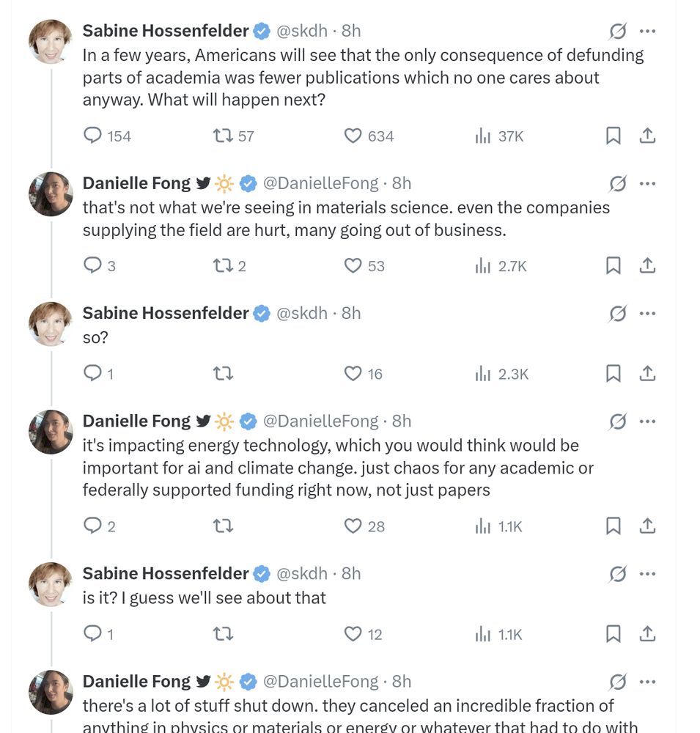
Task: Open Sabine Hossenfelder's profile from first tweet name
Action: (x=166, y=31)
